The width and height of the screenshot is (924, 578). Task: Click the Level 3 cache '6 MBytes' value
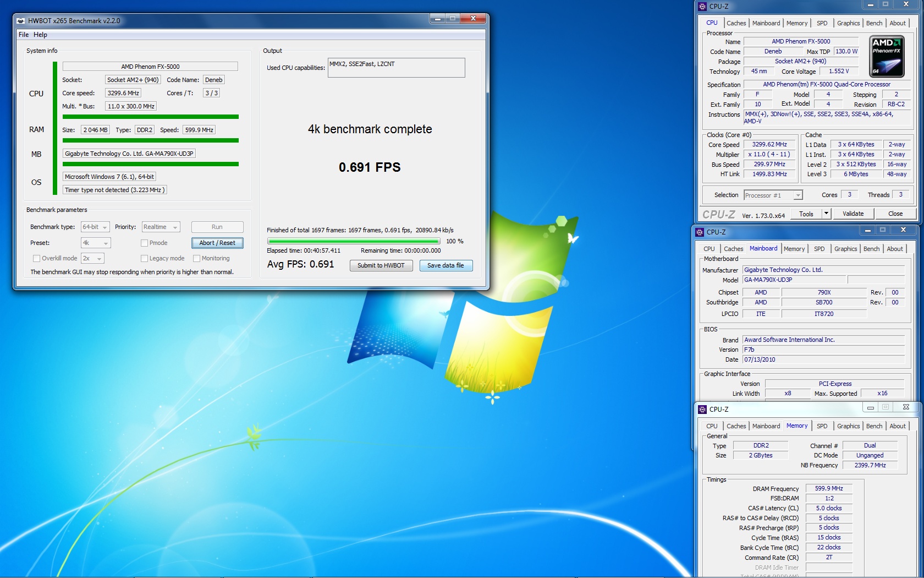[x=856, y=174]
